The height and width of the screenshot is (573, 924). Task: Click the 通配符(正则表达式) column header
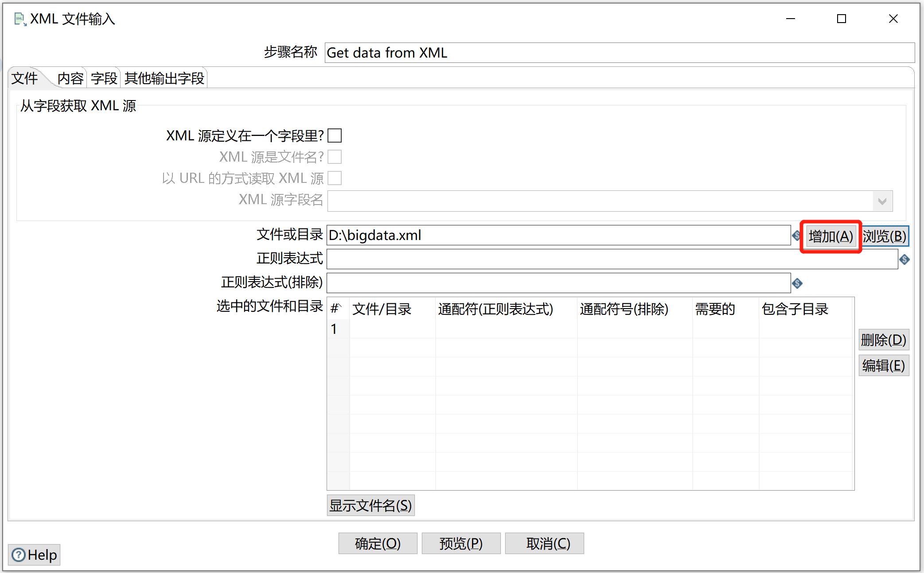506,309
